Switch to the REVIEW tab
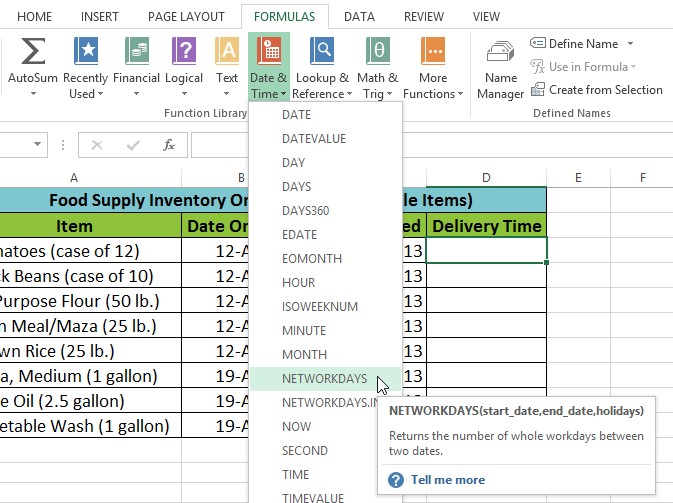 click(x=424, y=17)
